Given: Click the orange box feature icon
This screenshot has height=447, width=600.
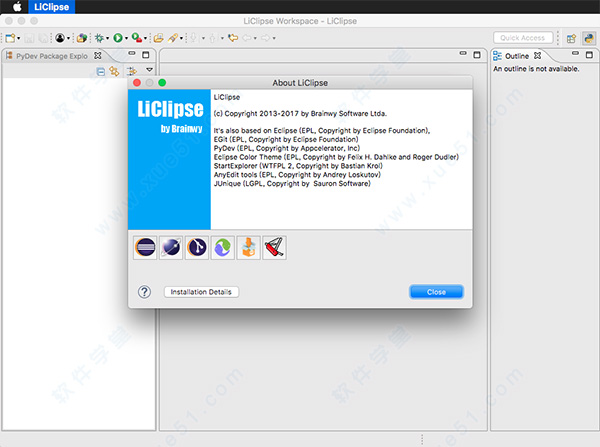Looking at the screenshot, I should [249, 246].
